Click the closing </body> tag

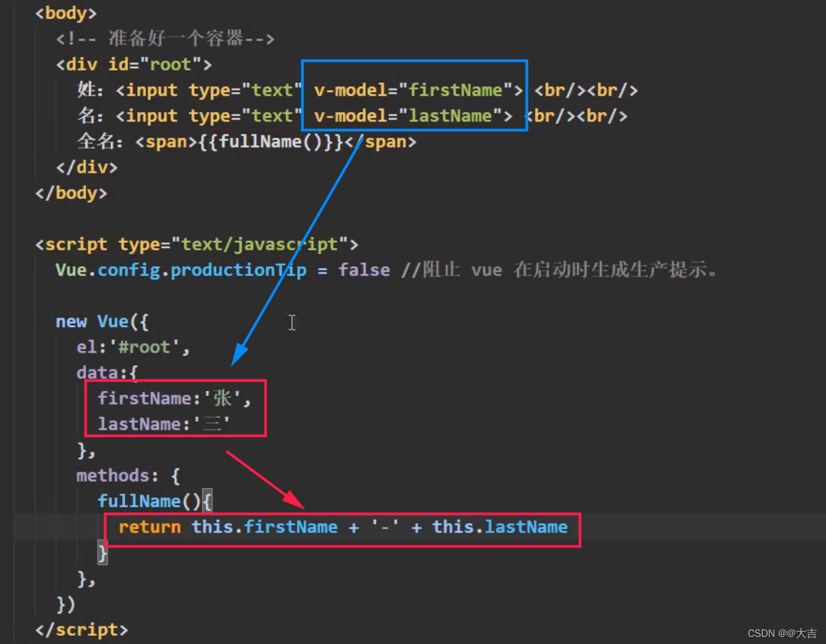[71, 193]
